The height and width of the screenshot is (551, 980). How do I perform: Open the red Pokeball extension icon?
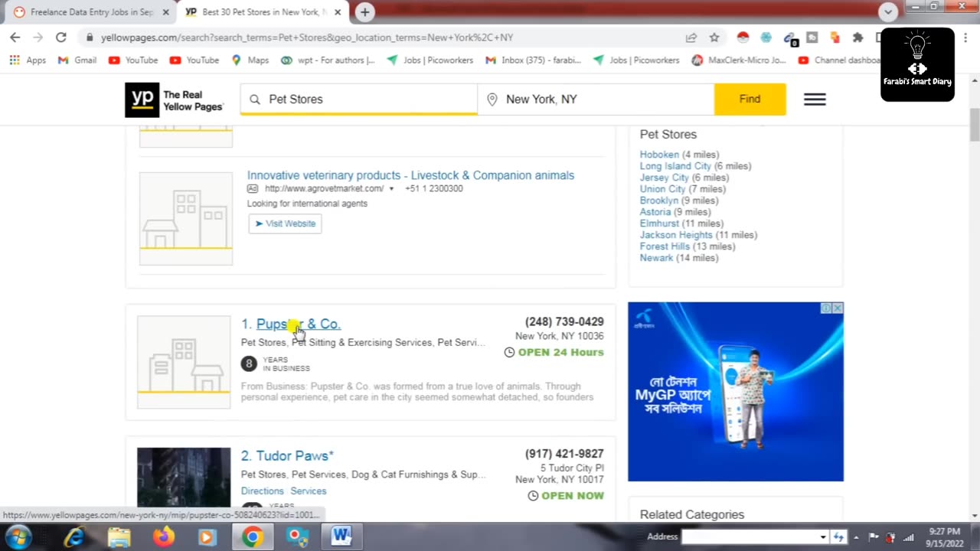pyautogui.click(x=743, y=37)
